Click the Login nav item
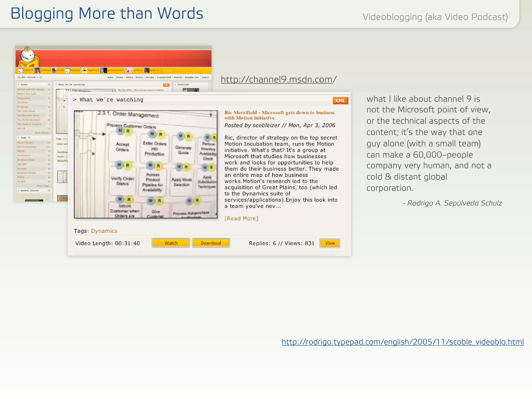The image size is (532, 399). [205, 77]
